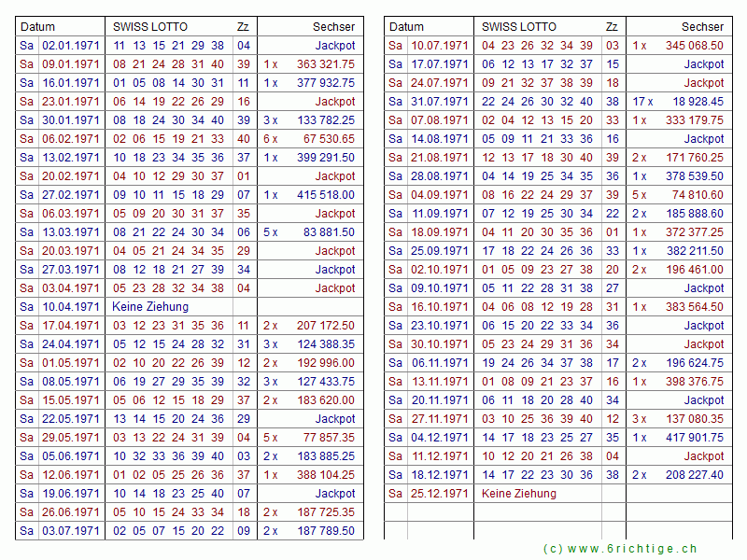
Task: Select the date 10.07.1971
Action: (x=440, y=46)
